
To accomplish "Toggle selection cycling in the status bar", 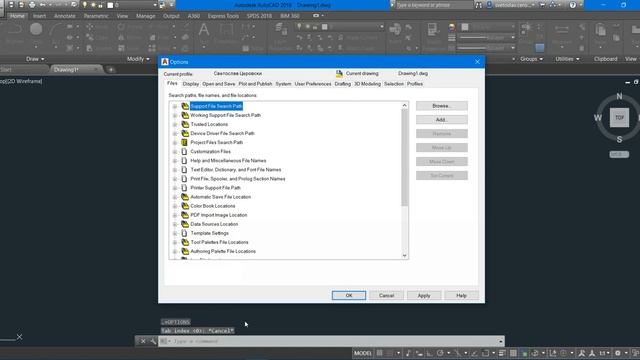I will click(524, 353).
